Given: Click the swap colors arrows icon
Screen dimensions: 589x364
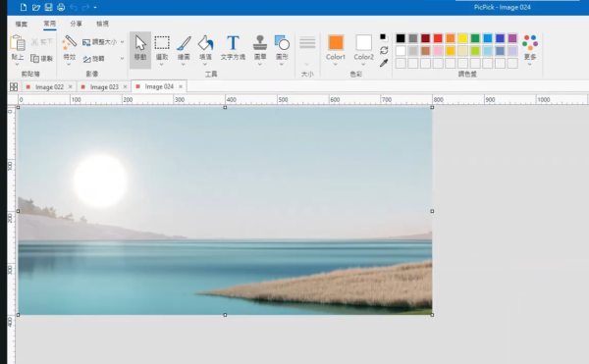Looking at the screenshot, I should (x=384, y=50).
